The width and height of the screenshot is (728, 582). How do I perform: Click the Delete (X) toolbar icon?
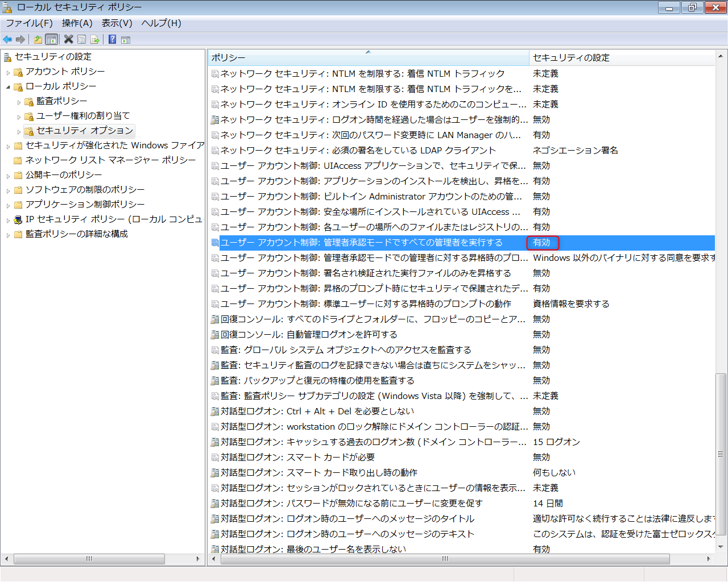point(69,39)
